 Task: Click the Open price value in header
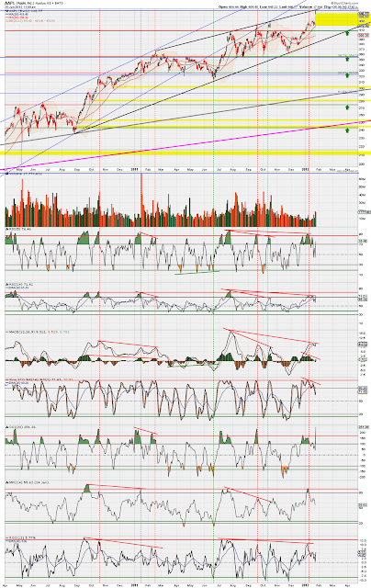[232, 6]
